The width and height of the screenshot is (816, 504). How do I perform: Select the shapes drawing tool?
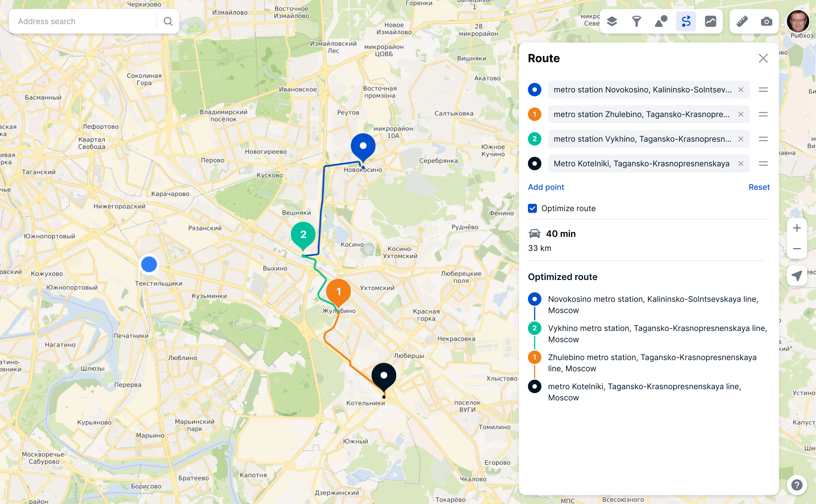(661, 21)
